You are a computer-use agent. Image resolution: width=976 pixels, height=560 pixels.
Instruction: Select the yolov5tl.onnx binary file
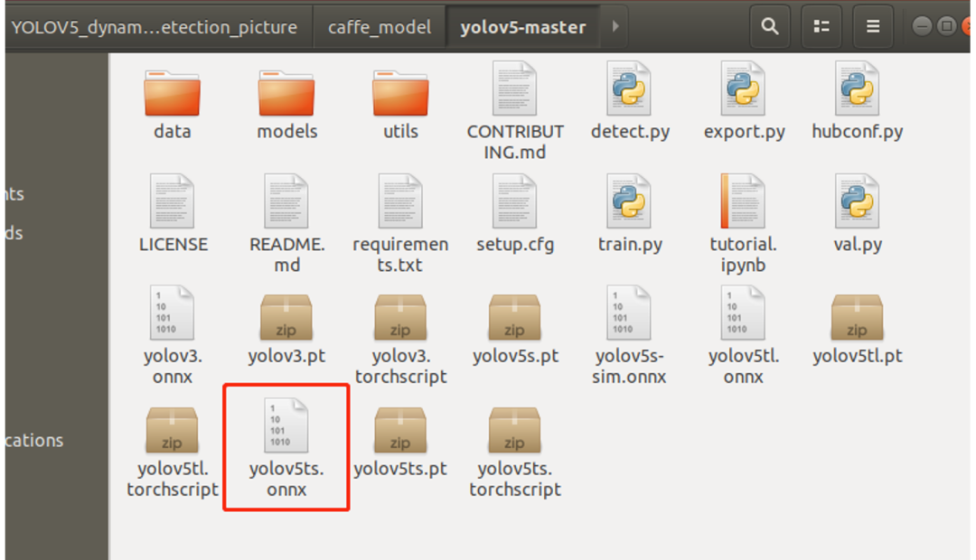coord(743,313)
